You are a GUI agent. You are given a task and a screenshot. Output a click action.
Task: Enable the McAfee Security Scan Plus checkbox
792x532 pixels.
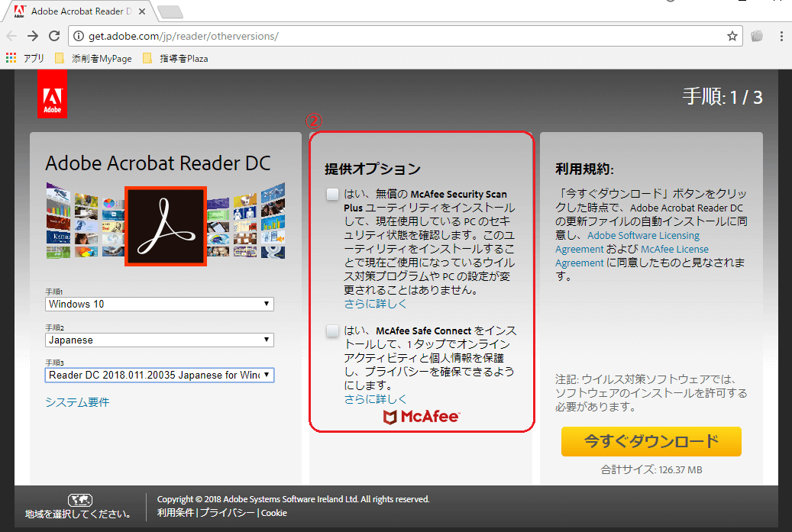pos(332,194)
